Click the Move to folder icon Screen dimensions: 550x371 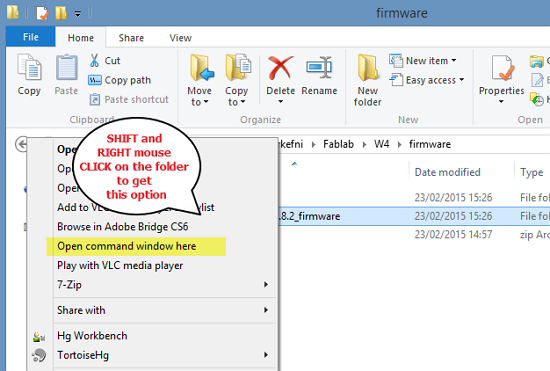[x=202, y=67]
